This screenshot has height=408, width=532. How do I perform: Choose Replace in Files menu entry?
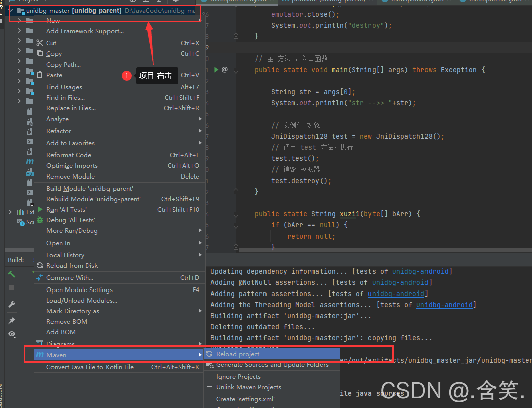pos(120,108)
